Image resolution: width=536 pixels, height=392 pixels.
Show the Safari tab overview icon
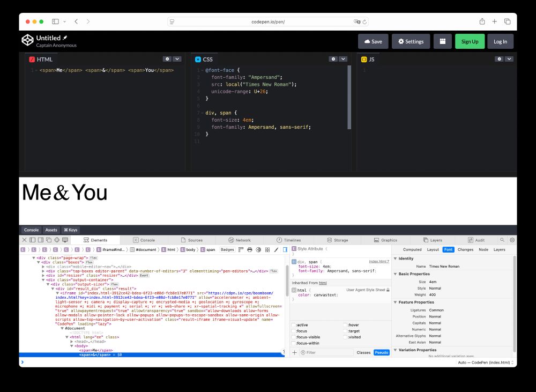click(x=507, y=21)
